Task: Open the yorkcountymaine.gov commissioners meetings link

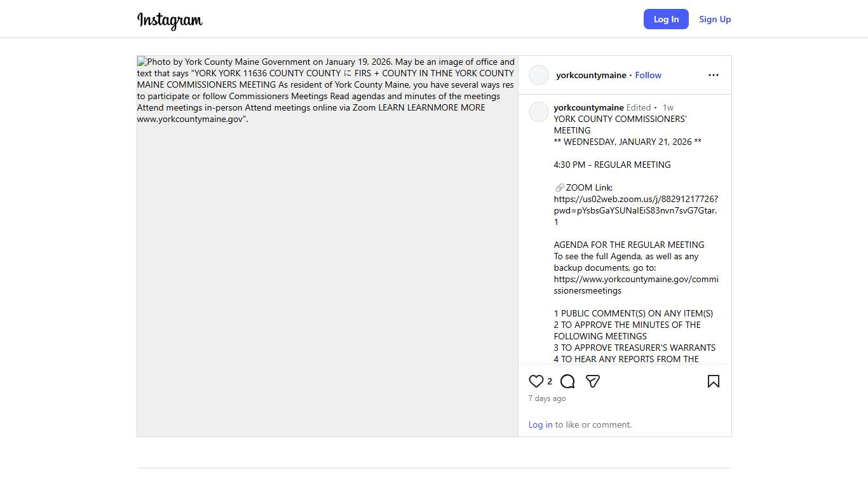Action: coord(635,285)
